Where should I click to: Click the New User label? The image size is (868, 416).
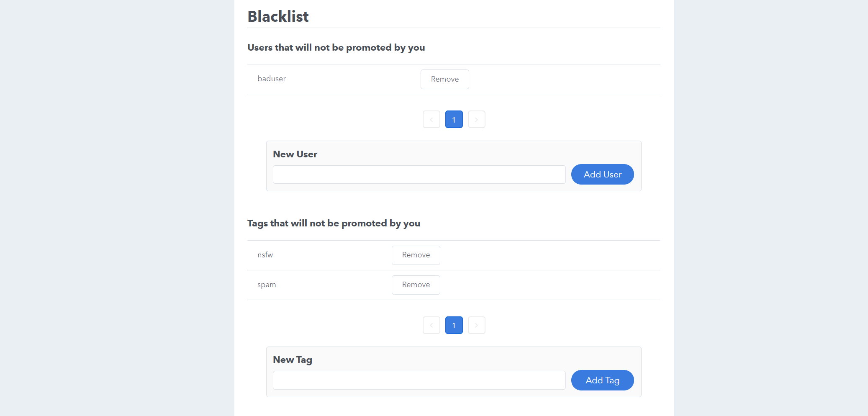click(295, 154)
